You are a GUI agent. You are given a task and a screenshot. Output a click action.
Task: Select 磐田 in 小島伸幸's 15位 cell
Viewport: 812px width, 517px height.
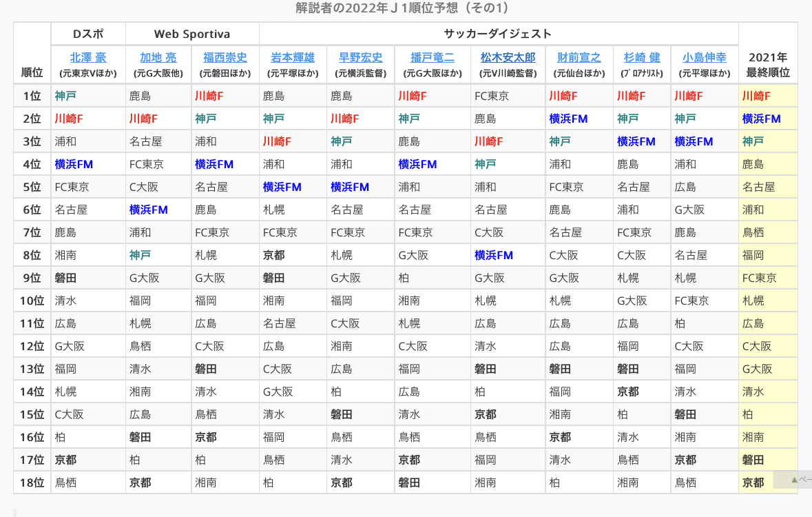click(x=685, y=414)
